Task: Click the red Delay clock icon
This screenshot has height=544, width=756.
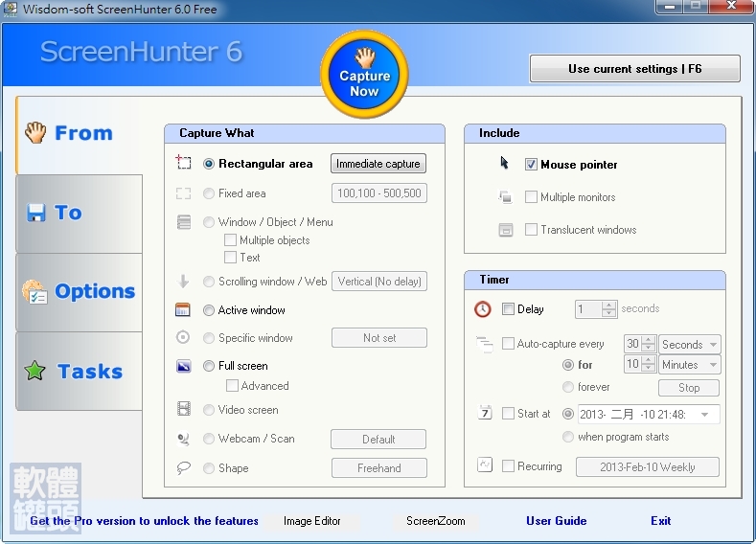Action: pos(483,309)
